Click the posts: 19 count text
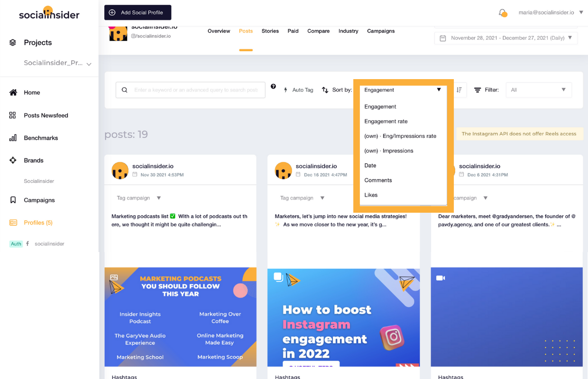 click(126, 135)
